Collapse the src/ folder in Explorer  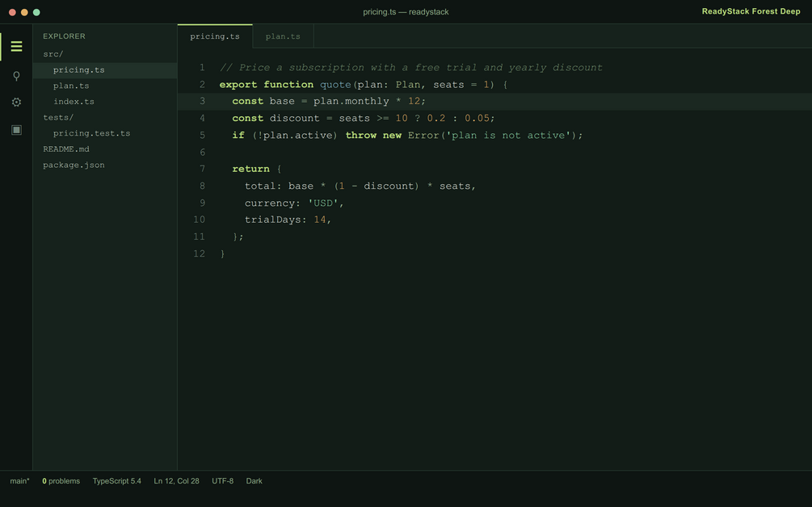click(53, 54)
